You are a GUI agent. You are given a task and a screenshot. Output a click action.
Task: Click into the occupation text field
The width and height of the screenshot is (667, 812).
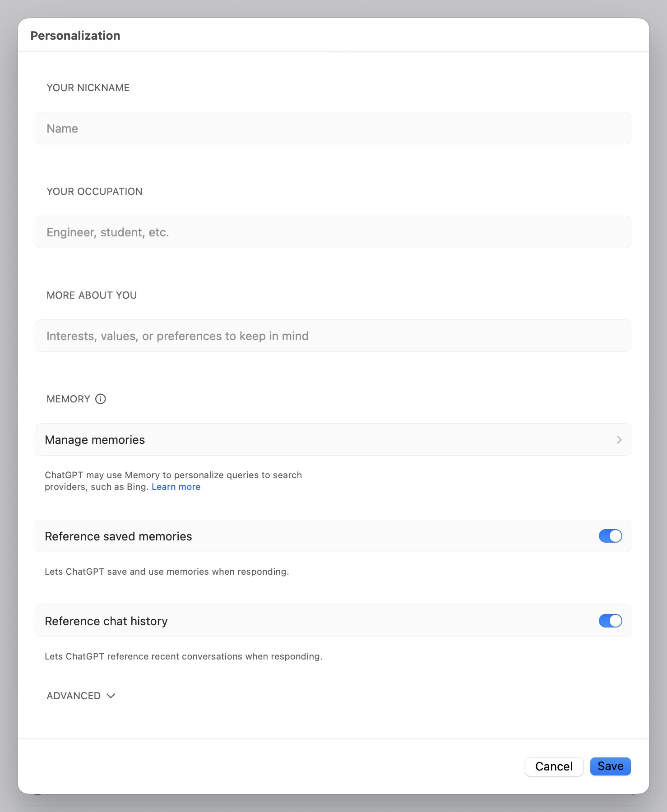[x=333, y=232]
